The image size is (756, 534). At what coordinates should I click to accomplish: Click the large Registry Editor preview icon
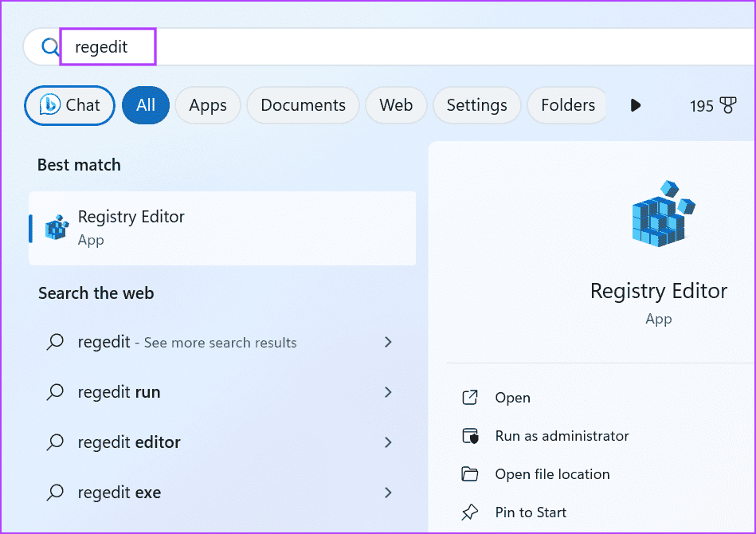pyautogui.click(x=664, y=214)
